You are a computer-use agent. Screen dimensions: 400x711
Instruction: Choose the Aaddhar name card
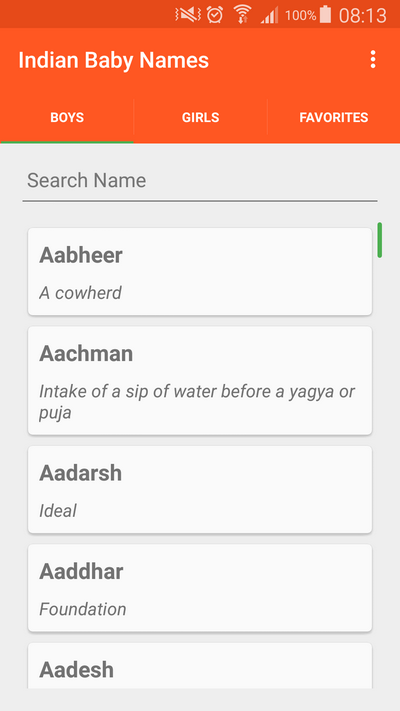point(200,588)
